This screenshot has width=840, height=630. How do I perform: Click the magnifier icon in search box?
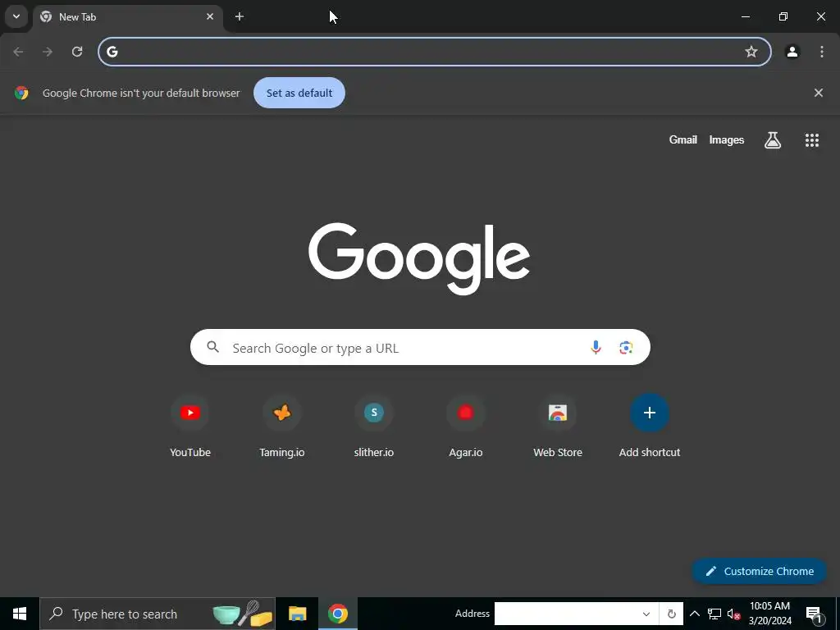[x=212, y=347]
